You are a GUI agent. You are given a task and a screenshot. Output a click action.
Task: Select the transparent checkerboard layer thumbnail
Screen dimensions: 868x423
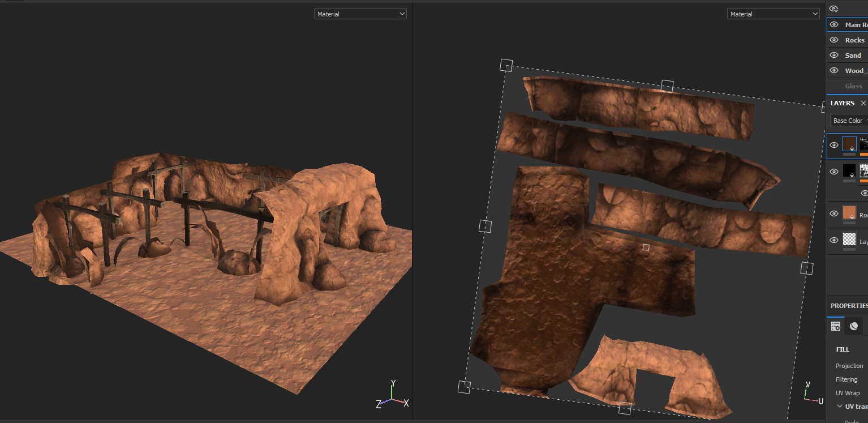(x=849, y=240)
